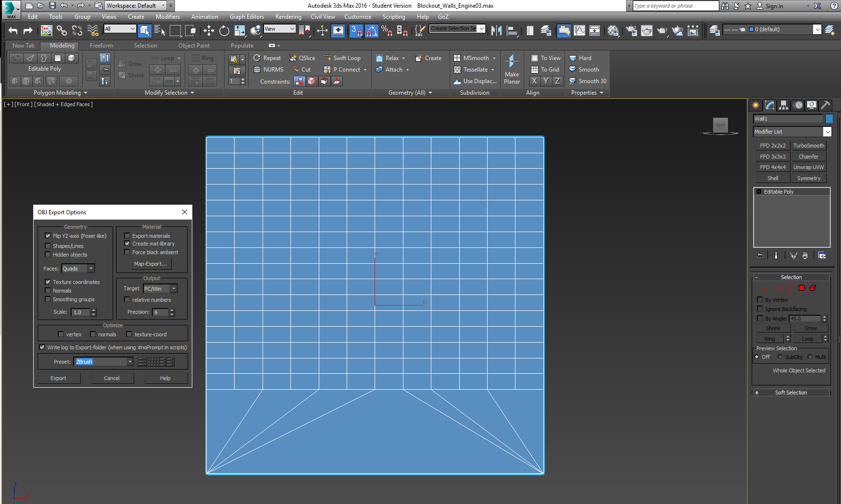841x504 pixels.
Task: Select the Select and Move tool
Action: (209, 31)
